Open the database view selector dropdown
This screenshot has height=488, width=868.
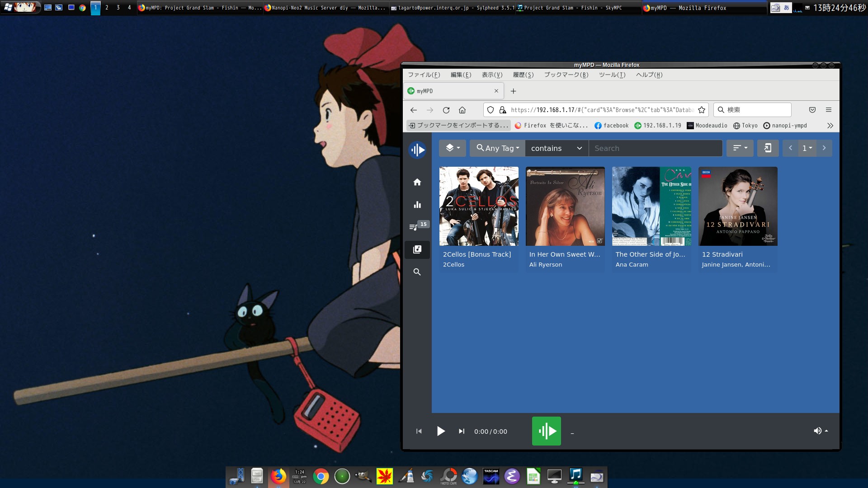pos(452,148)
